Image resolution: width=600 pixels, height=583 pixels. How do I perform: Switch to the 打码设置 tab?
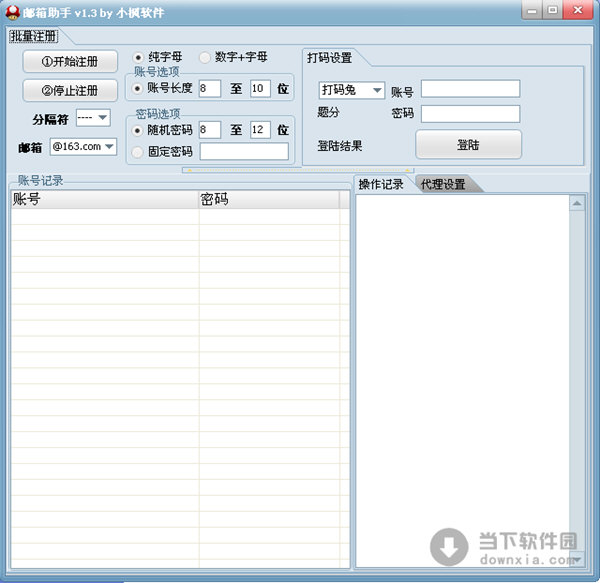(x=329, y=58)
